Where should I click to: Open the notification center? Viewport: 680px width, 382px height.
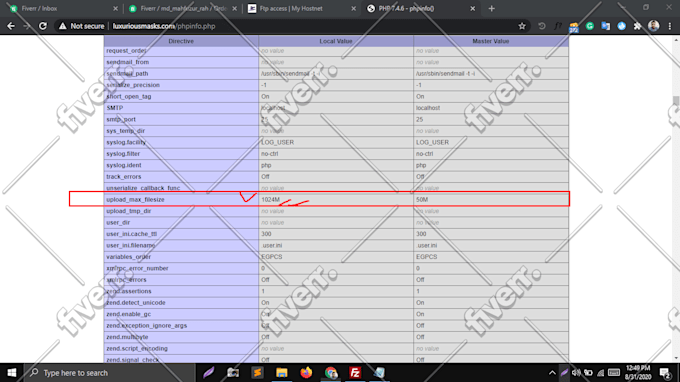pos(665,372)
